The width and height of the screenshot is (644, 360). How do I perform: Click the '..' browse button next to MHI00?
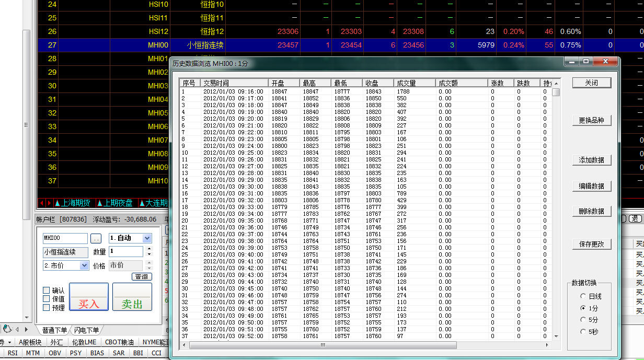coord(96,238)
